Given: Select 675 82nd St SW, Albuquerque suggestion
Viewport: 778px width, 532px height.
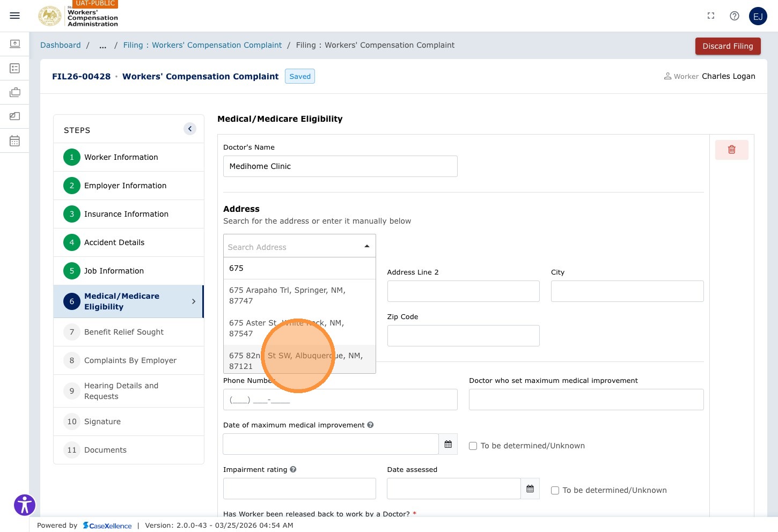Looking at the screenshot, I should (299, 359).
